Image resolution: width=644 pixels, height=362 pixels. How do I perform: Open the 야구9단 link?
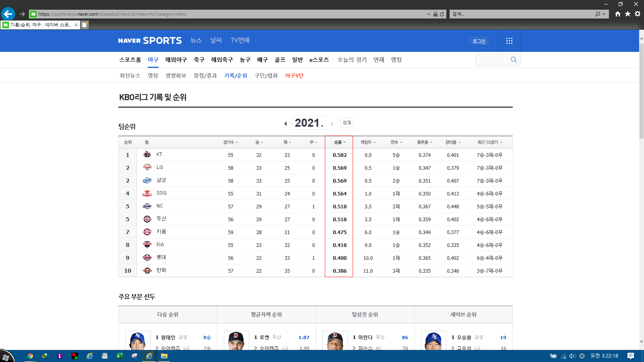[294, 76]
